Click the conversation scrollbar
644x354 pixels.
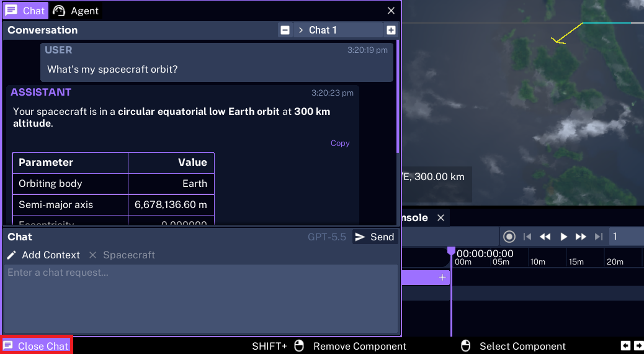click(x=398, y=97)
